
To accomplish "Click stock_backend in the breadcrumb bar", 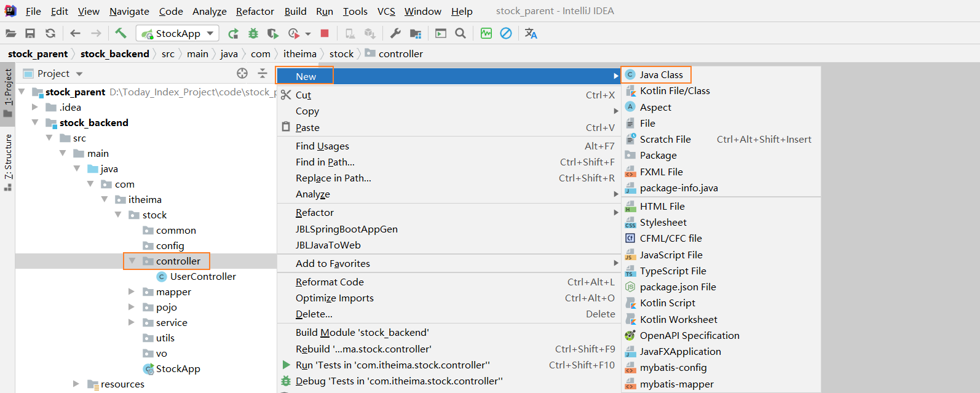I will click(115, 54).
